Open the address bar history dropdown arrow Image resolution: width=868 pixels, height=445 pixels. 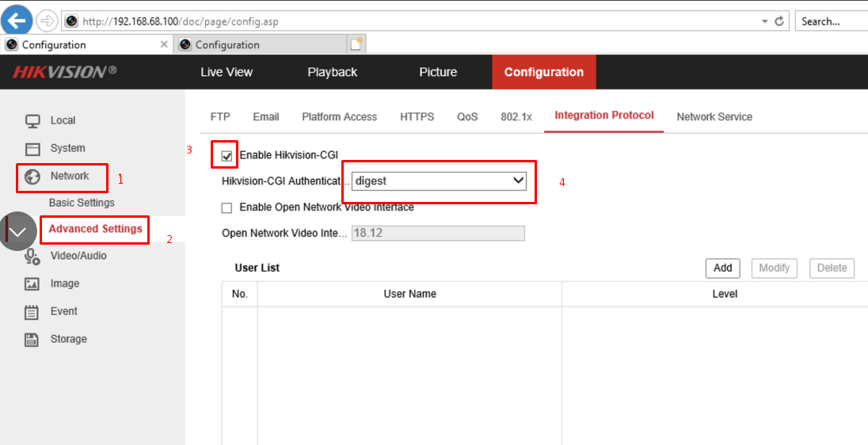coord(764,21)
